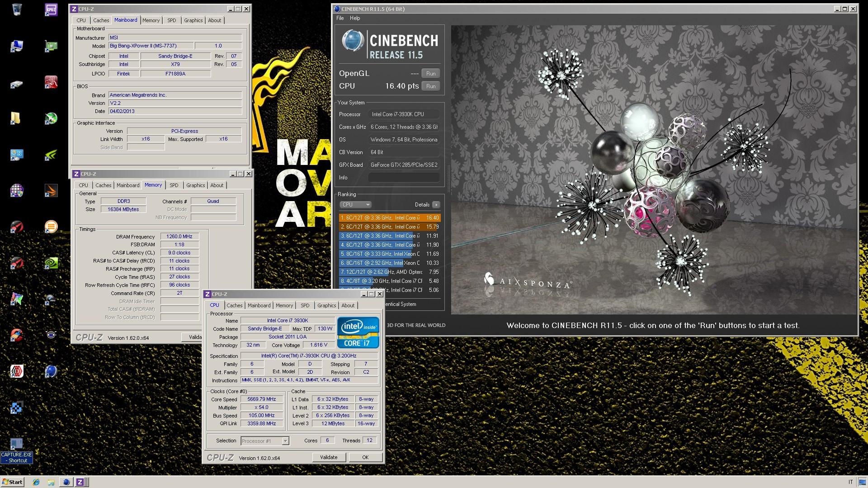Viewport: 868px width, 488px height.
Task: Select CPU tab in CPU-Z Mainboard window
Action: tap(81, 20)
